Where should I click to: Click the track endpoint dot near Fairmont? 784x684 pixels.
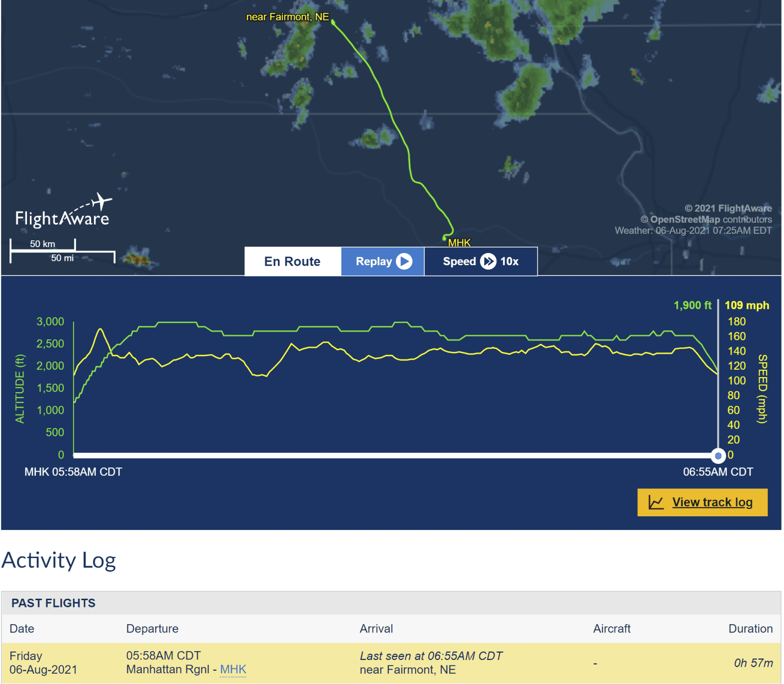click(333, 22)
